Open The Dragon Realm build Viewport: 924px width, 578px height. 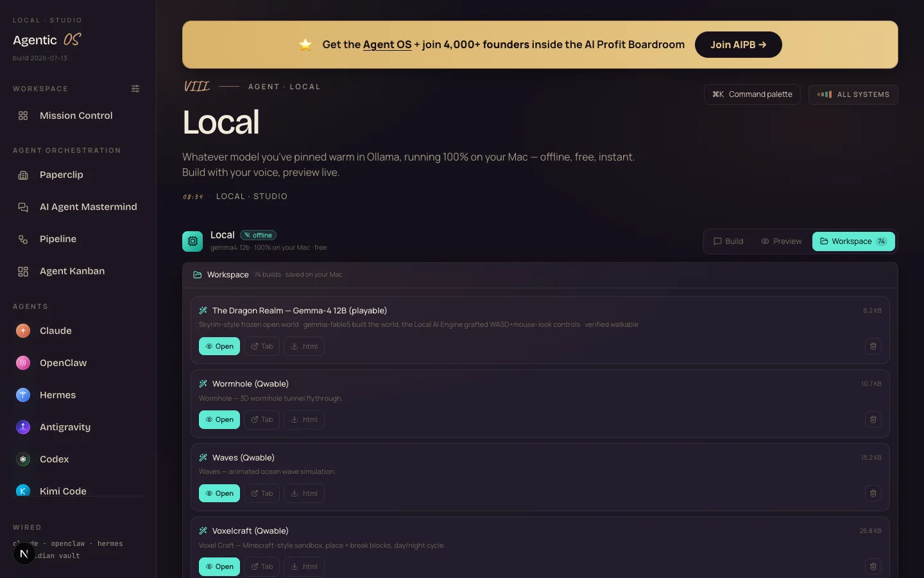pos(219,346)
